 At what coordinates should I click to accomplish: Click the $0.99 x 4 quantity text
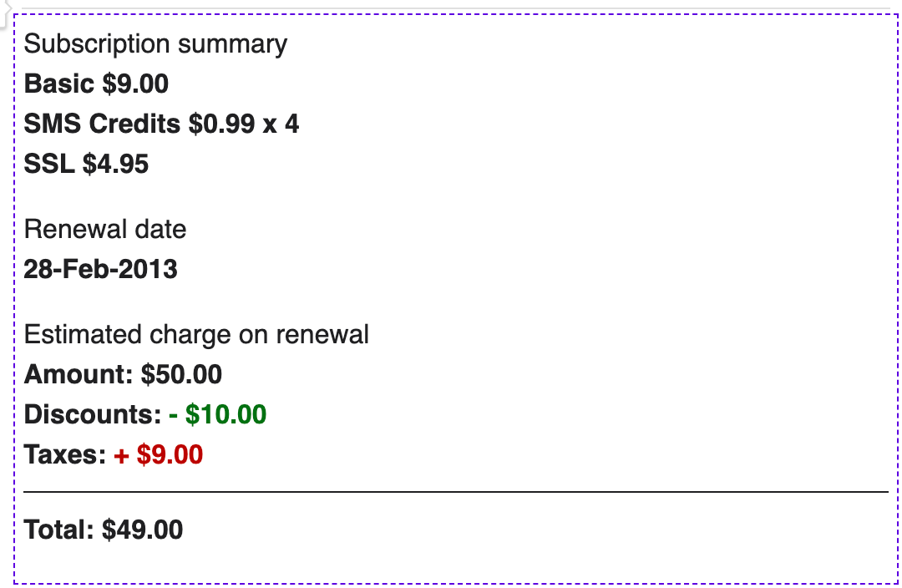tap(243, 124)
